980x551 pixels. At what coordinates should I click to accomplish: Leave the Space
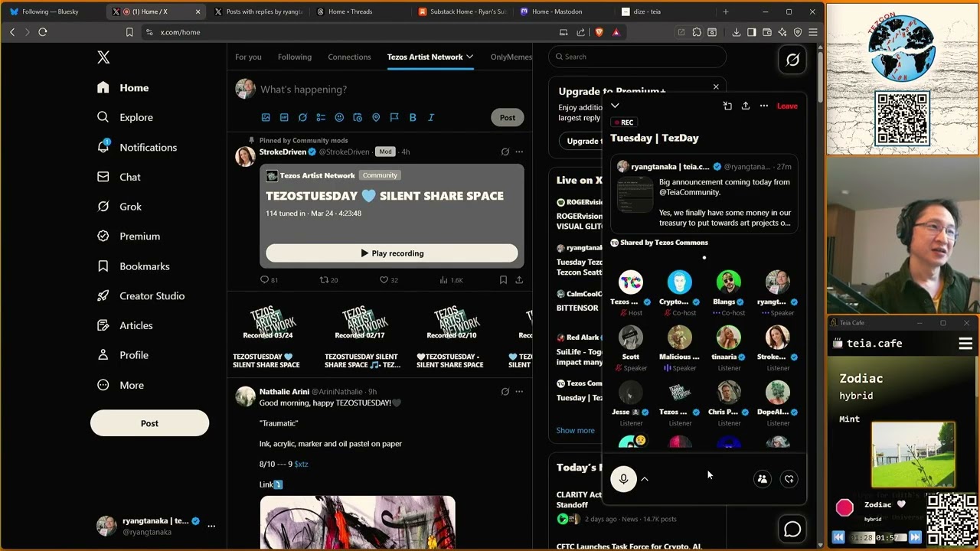pyautogui.click(x=787, y=106)
